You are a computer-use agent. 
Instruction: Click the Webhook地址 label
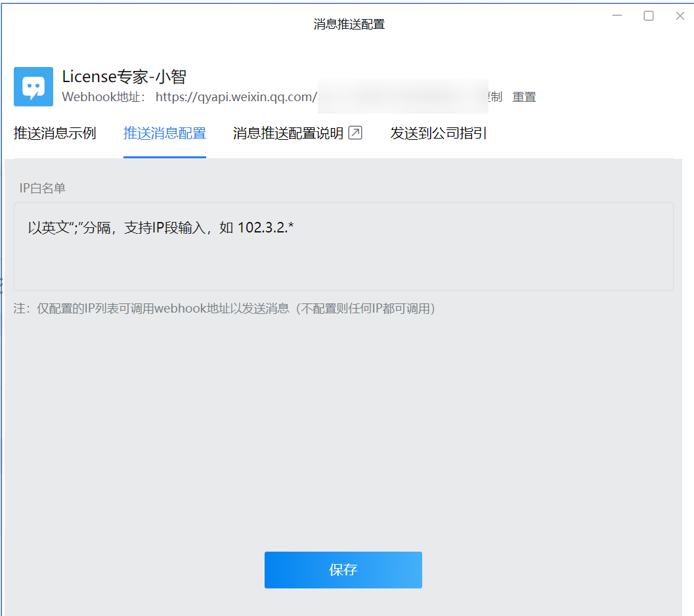104,97
